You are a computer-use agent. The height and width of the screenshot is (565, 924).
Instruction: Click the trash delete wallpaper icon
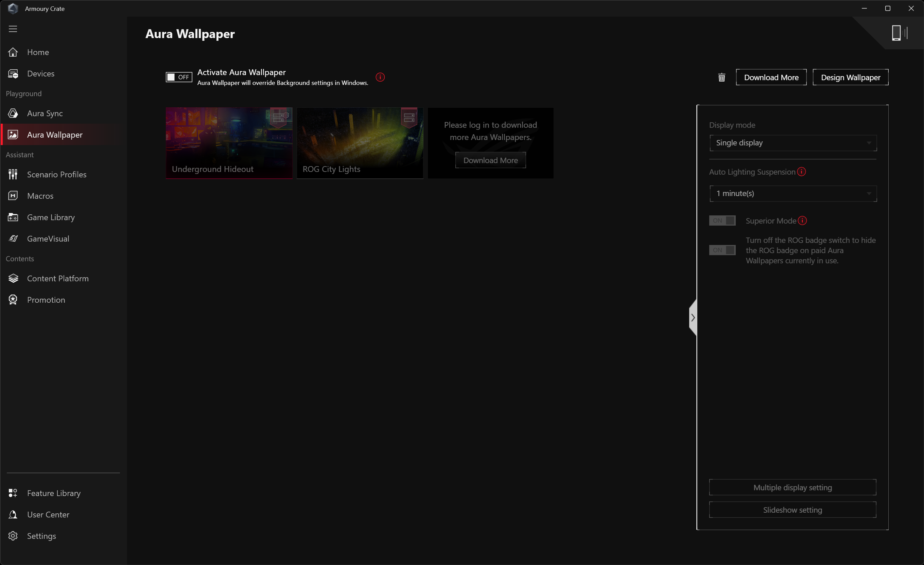point(721,77)
